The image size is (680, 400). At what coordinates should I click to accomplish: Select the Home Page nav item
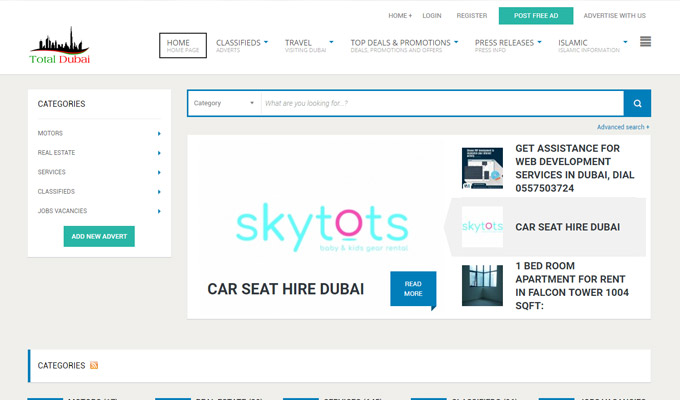pyautogui.click(x=183, y=45)
